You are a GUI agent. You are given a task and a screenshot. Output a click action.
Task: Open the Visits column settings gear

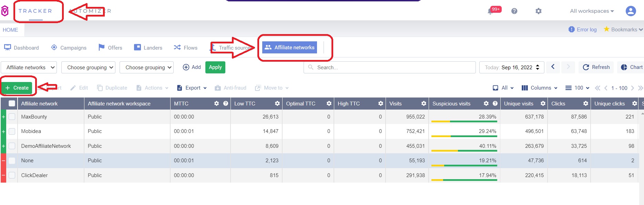(423, 103)
